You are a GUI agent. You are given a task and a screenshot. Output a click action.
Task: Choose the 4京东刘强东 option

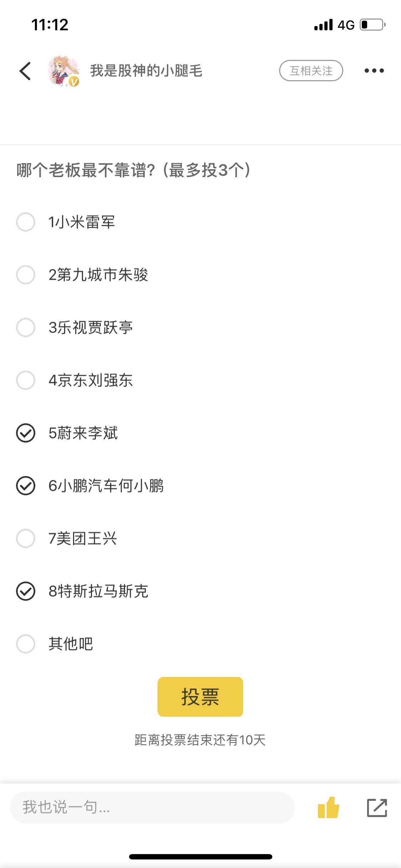pos(26,380)
